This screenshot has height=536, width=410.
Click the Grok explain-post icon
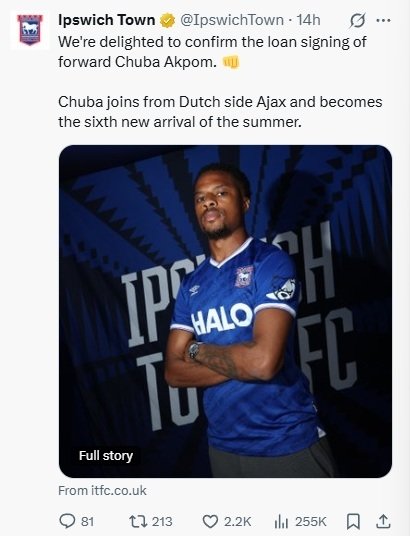click(x=357, y=21)
